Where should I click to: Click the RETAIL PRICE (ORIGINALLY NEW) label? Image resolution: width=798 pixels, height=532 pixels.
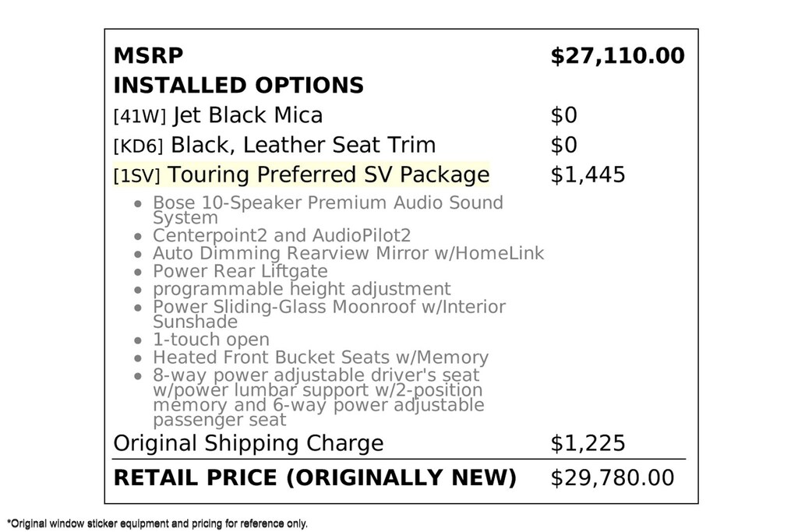coord(315,478)
